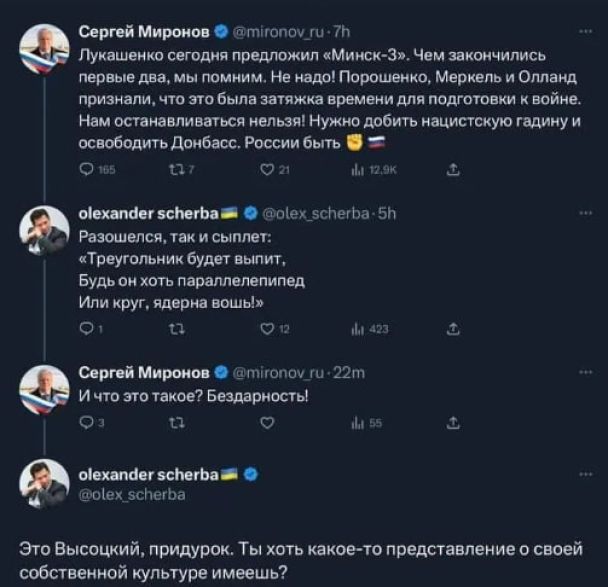Reply to Mironov's first tweet about Minsk-3
Image resolution: width=608 pixels, height=587 pixels.
tap(85, 171)
